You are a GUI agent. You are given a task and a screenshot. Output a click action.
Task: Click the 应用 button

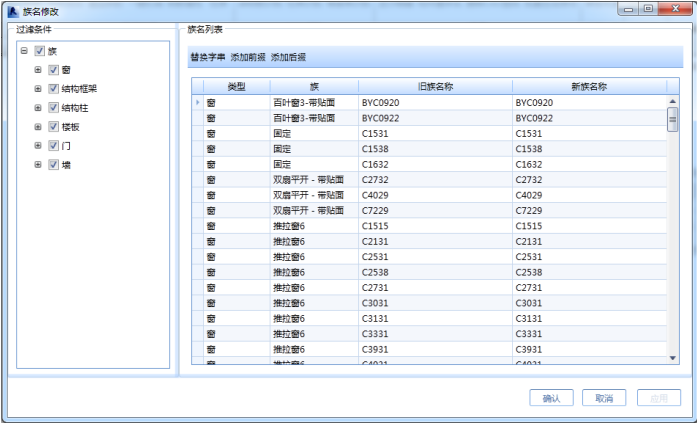coord(659,398)
